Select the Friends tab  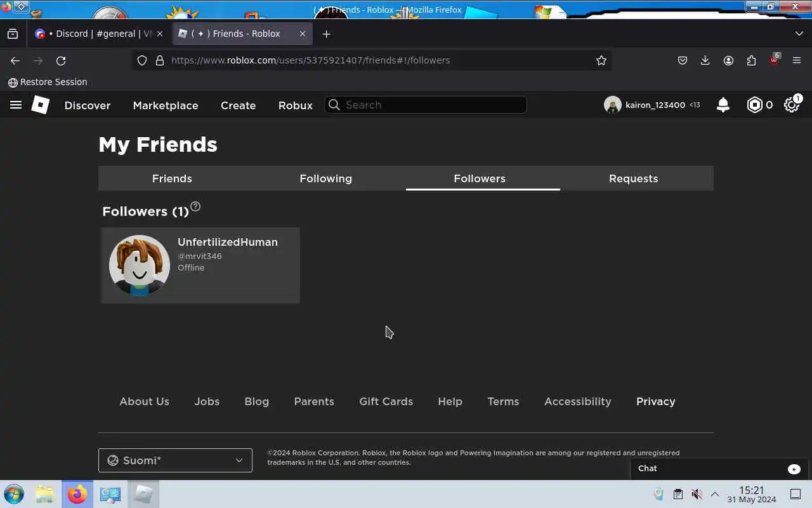click(172, 178)
